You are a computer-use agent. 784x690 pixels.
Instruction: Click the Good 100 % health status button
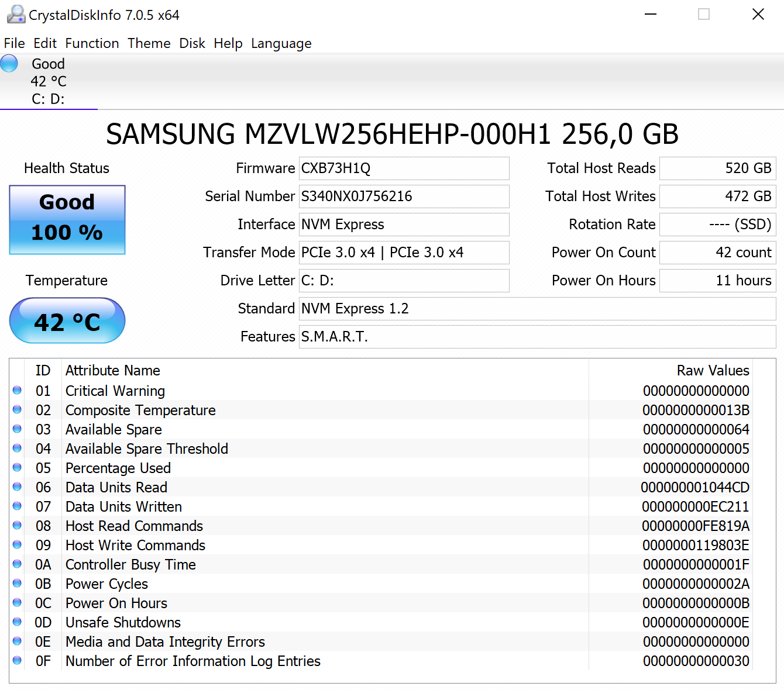(x=67, y=220)
